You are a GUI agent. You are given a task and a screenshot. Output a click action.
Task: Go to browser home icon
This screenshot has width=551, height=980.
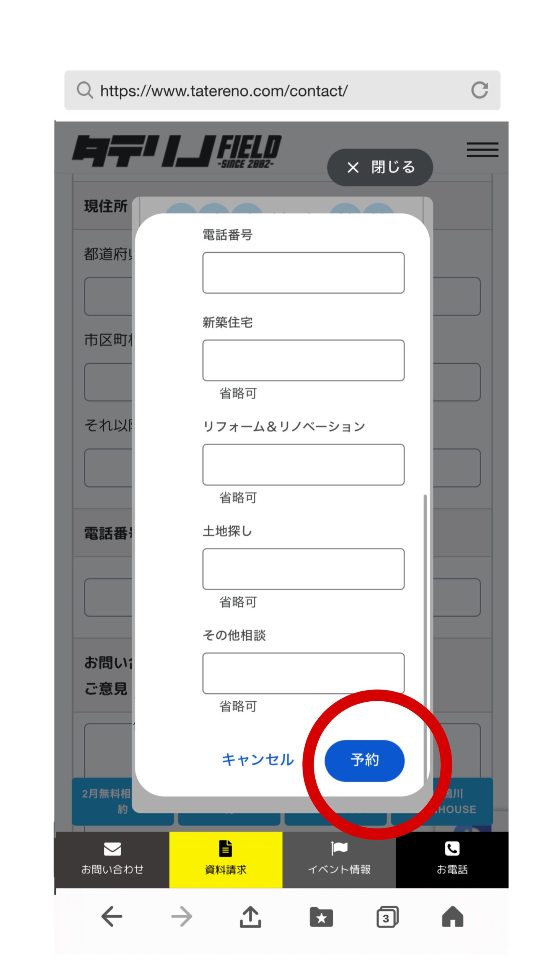tap(453, 916)
